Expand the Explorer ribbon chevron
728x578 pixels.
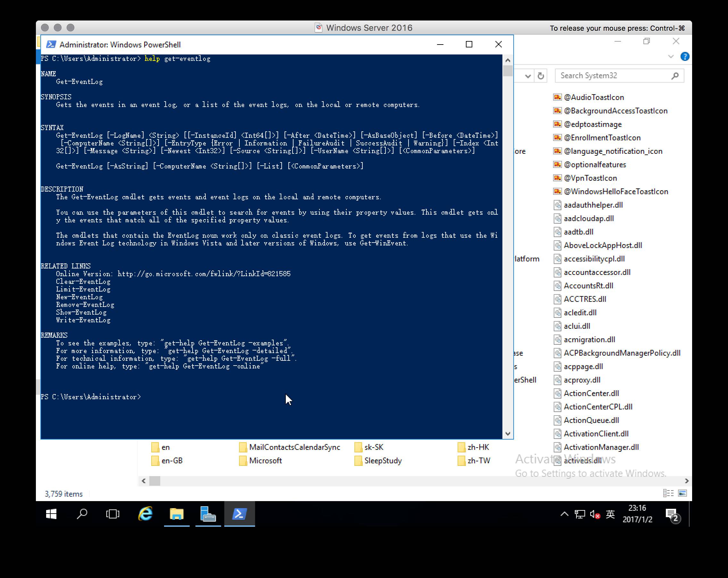(671, 57)
